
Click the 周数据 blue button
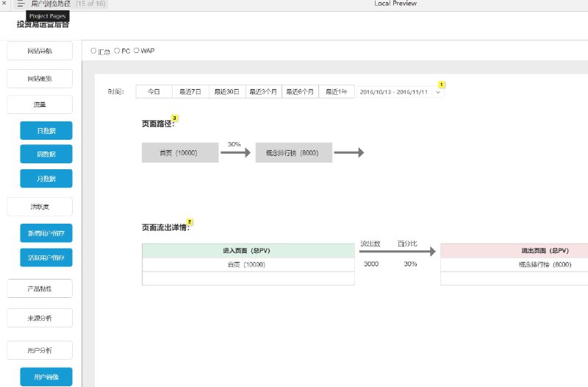pyautogui.click(x=46, y=154)
